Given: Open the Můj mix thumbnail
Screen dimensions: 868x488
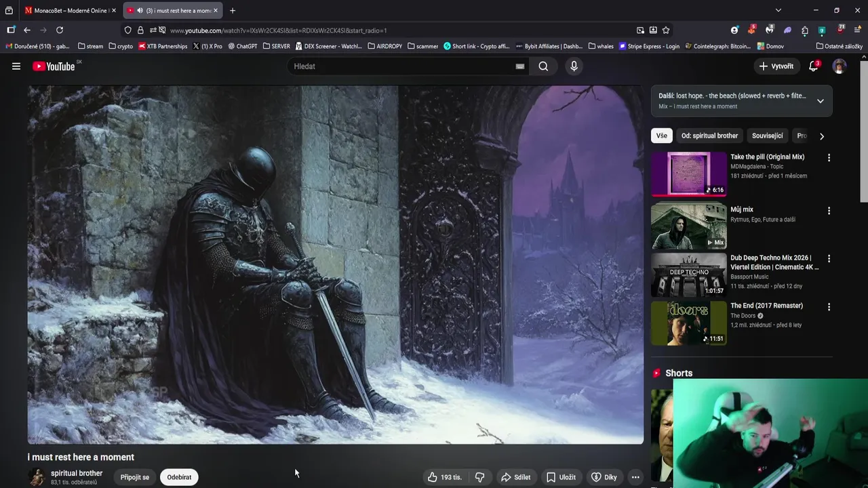Looking at the screenshot, I should (x=689, y=227).
